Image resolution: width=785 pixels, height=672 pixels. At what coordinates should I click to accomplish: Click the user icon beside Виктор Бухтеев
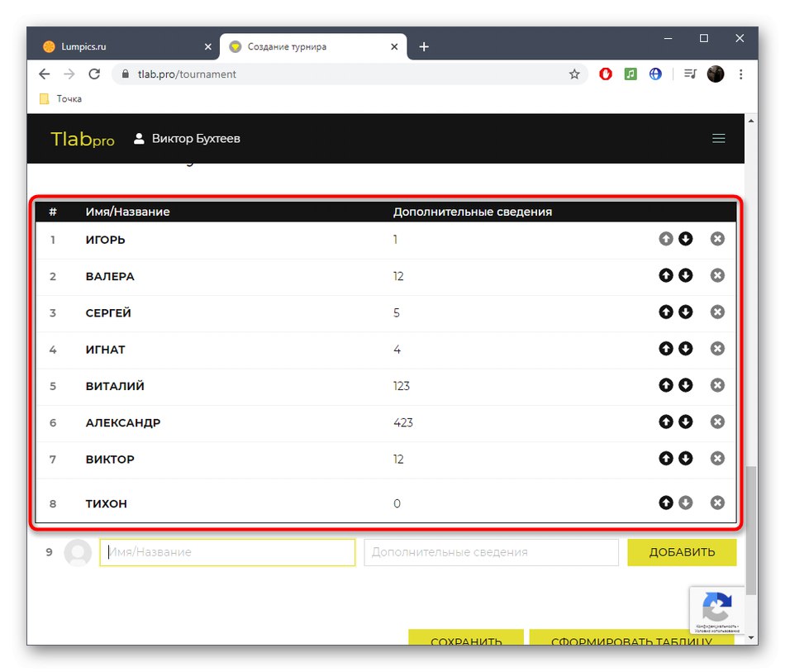(x=139, y=139)
